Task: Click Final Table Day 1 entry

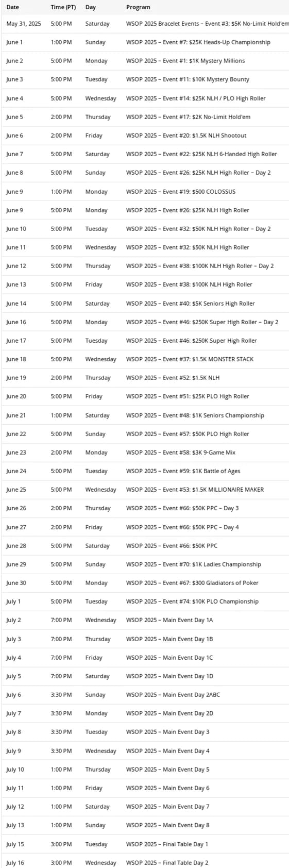Action: (167, 844)
